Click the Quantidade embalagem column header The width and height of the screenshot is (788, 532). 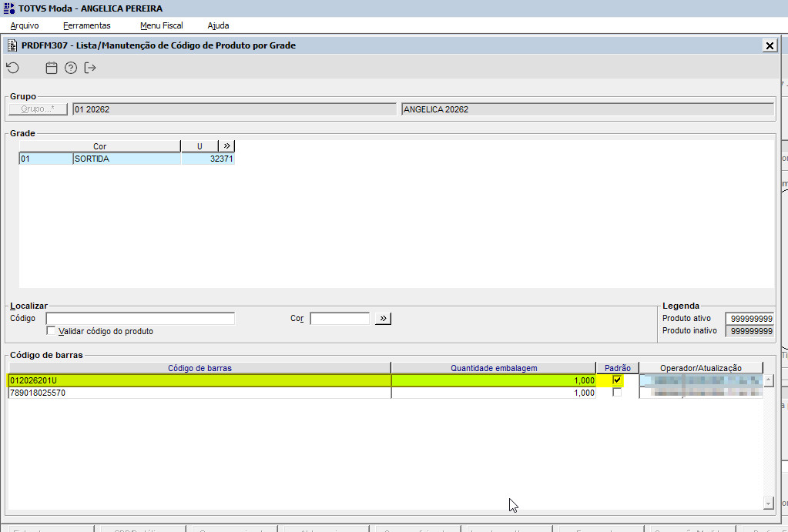point(494,368)
